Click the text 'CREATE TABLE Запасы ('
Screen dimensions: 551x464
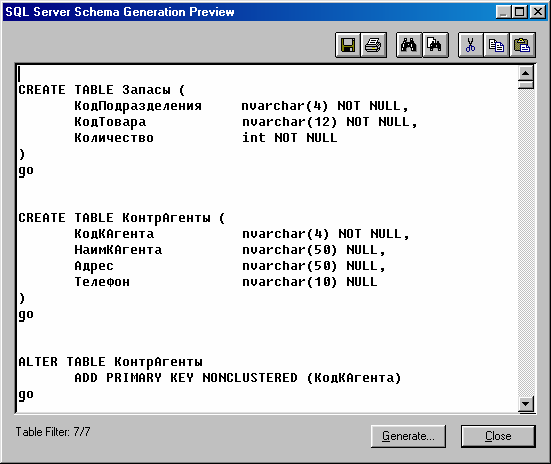tap(102, 90)
